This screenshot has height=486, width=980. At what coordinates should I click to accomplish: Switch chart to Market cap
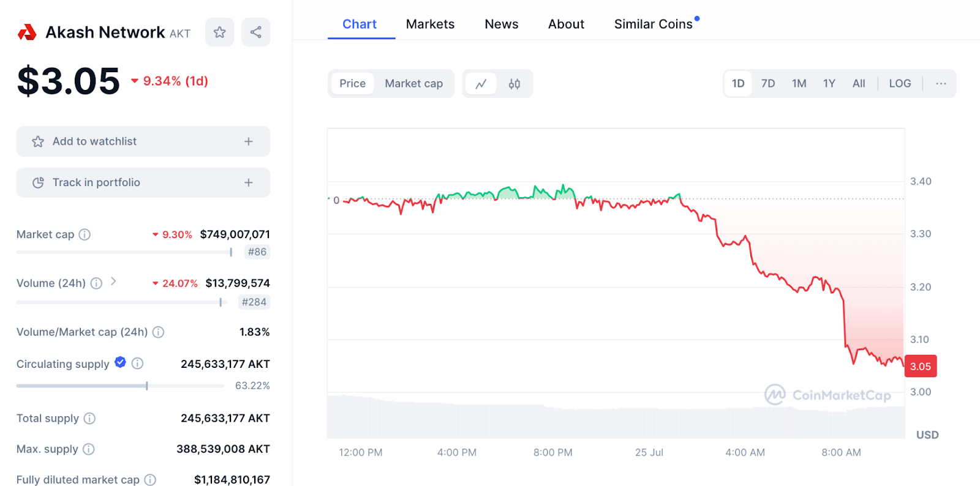(413, 84)
